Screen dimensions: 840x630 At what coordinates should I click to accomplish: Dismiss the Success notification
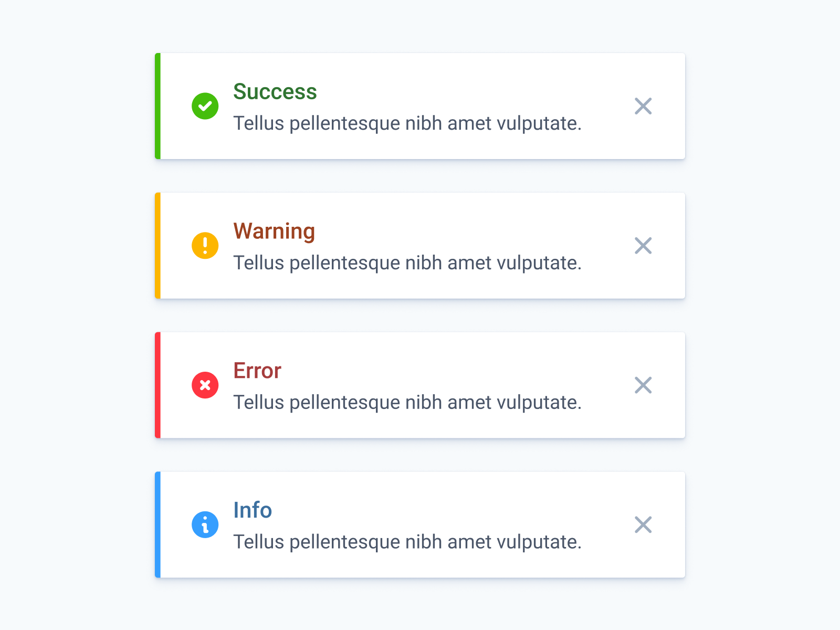pyautogui.click(x=643, y=106)
